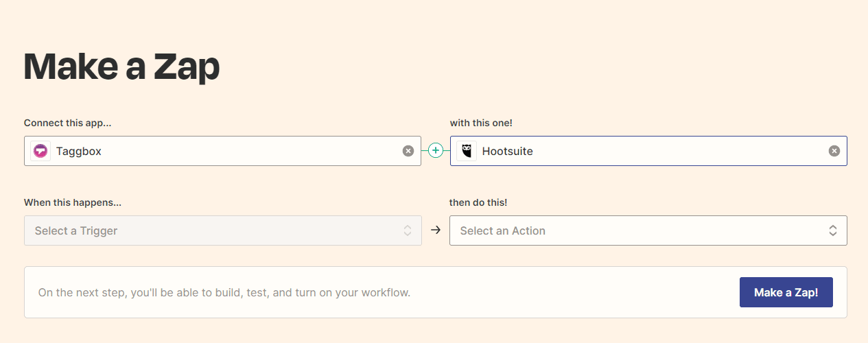This screenshot has height=343, width=868.
Task: Click the Hootsuite owl logo icon
Action: (x=467, y=151)
